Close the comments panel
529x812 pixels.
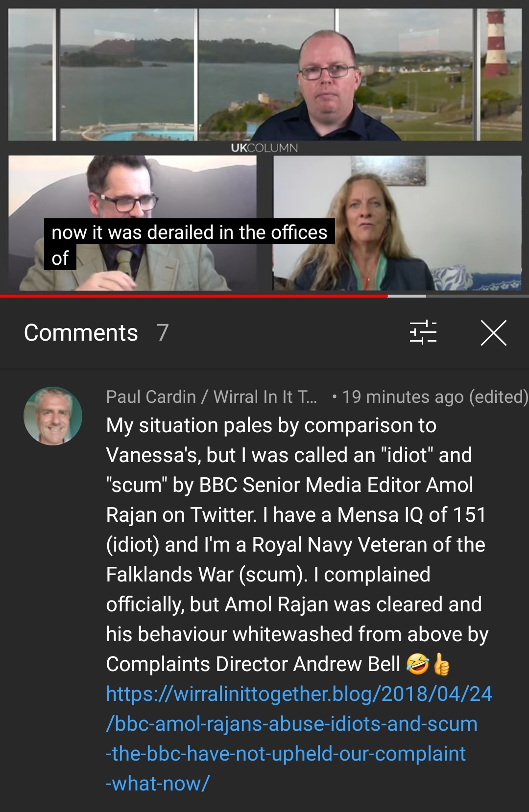click(493, 333)
